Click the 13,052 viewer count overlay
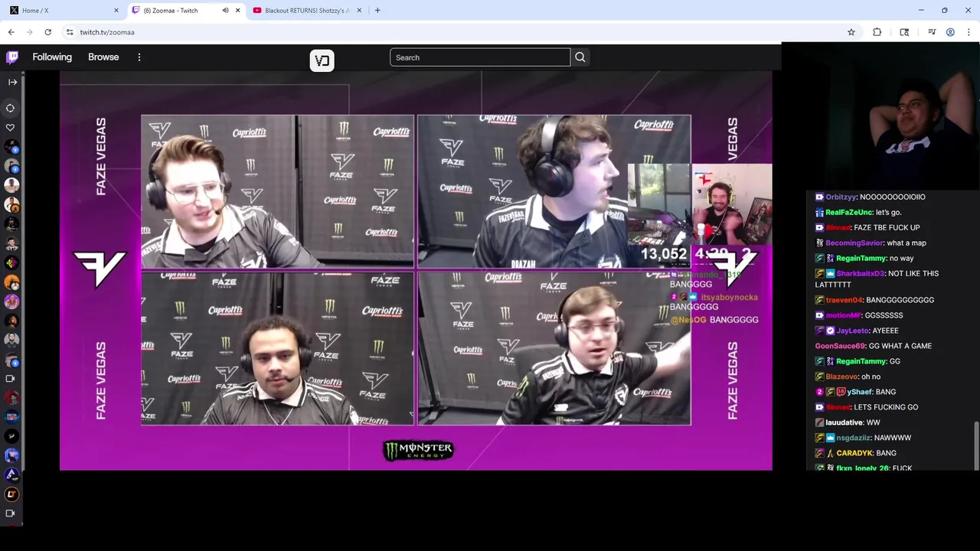Image resolution: width=980 pixels, height=551 pixels. point(664,254)
